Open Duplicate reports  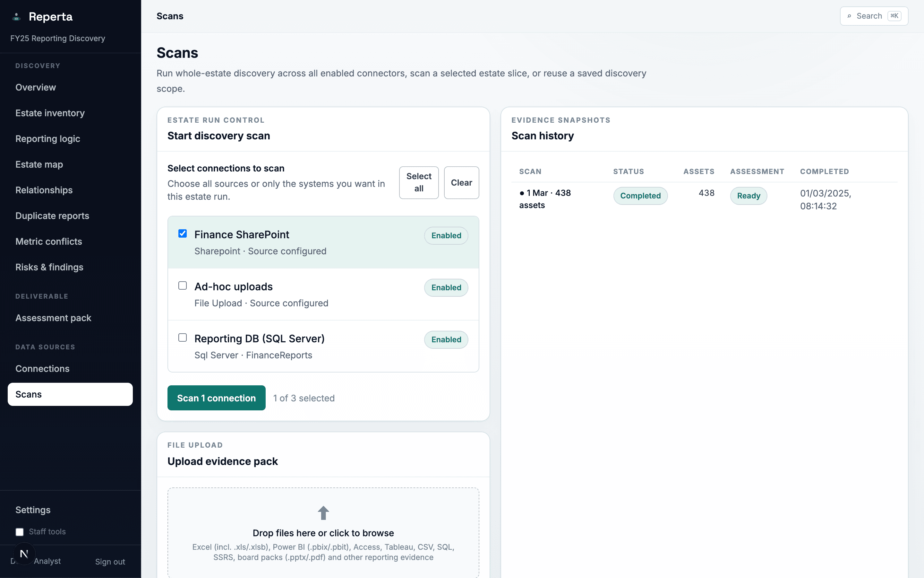(x=70, y=215)
